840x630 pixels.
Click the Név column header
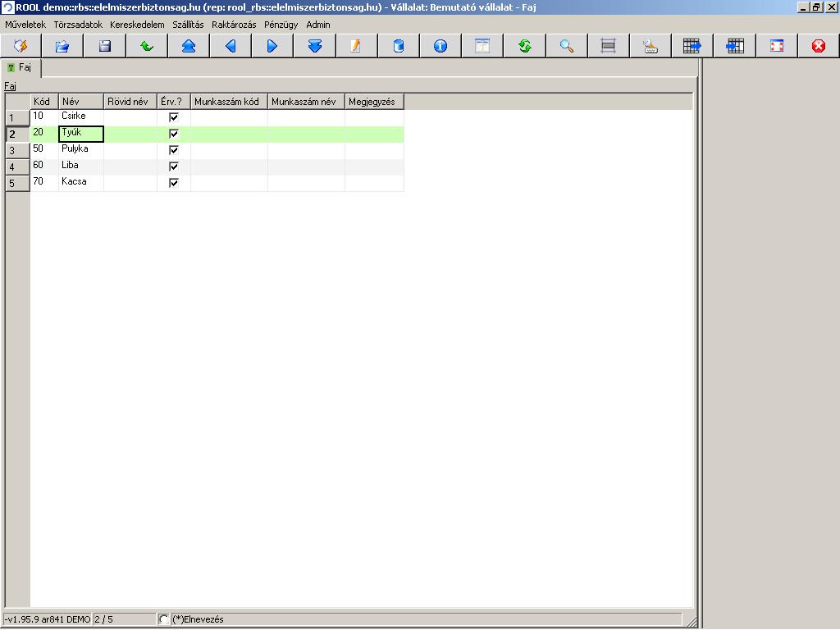pos(80,102)
